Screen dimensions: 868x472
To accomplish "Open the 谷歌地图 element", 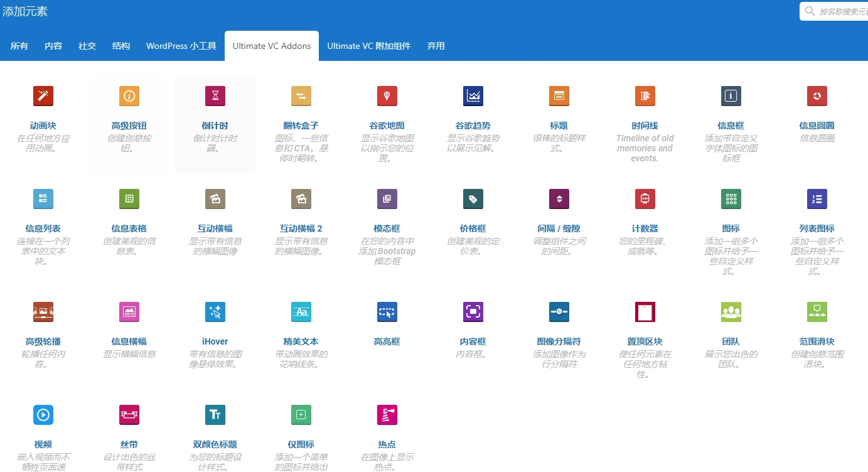I will pos(387,96).
